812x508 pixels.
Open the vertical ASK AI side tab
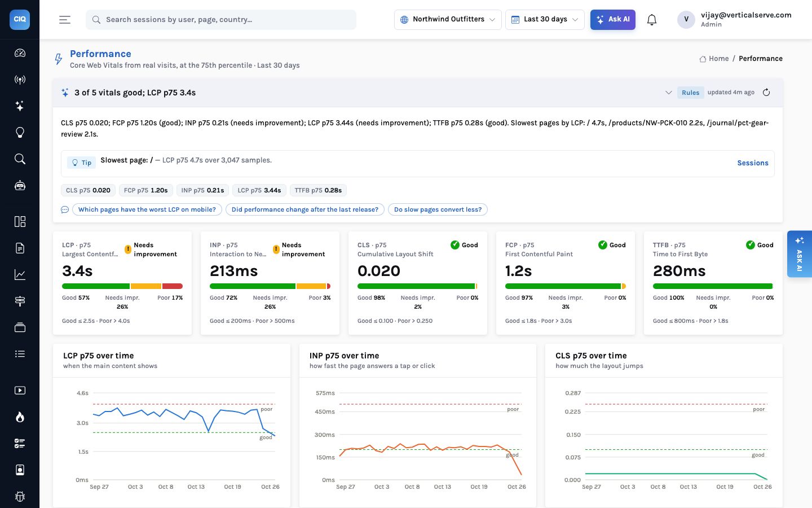[800, 254]
